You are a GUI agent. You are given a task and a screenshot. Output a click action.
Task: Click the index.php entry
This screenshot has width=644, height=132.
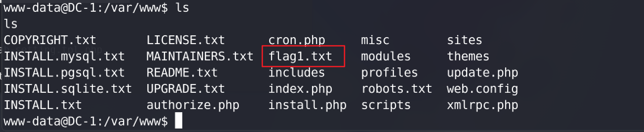point(300,89)
